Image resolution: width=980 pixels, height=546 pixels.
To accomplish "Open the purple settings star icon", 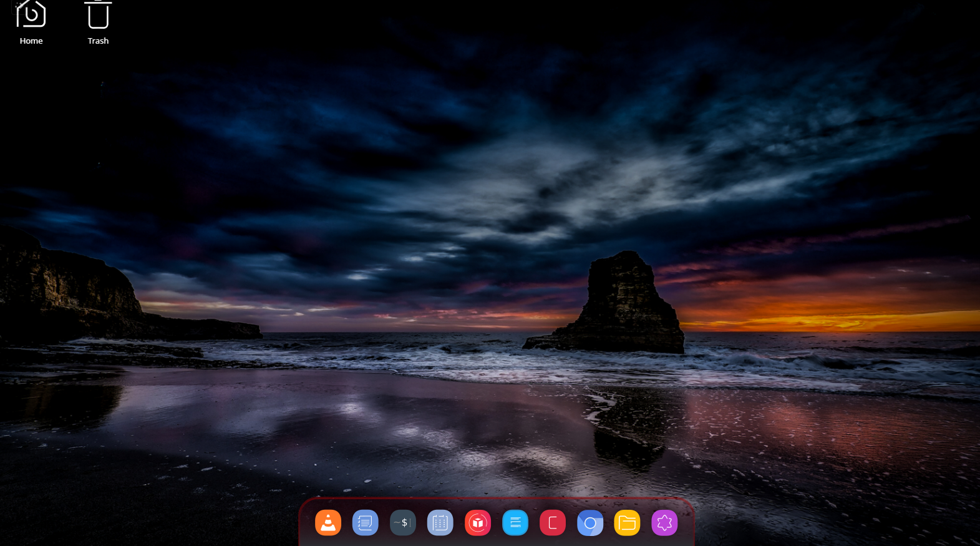I will pos(665,523).
